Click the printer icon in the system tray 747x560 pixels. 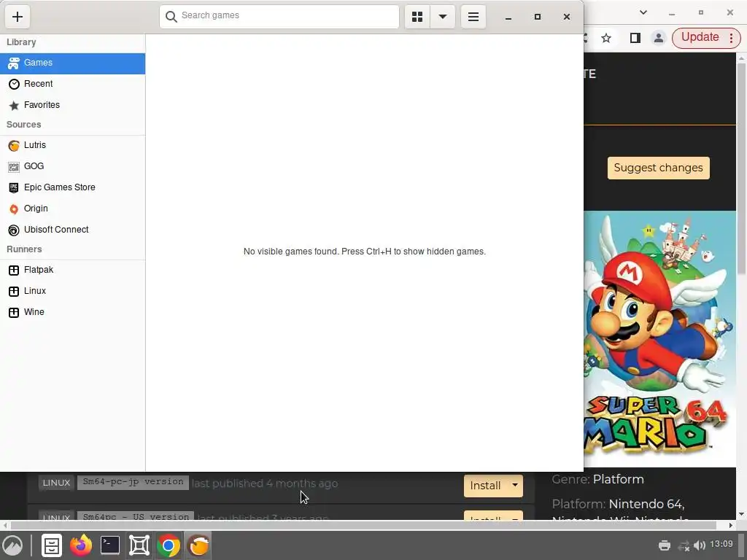click(x=665, y=545)
